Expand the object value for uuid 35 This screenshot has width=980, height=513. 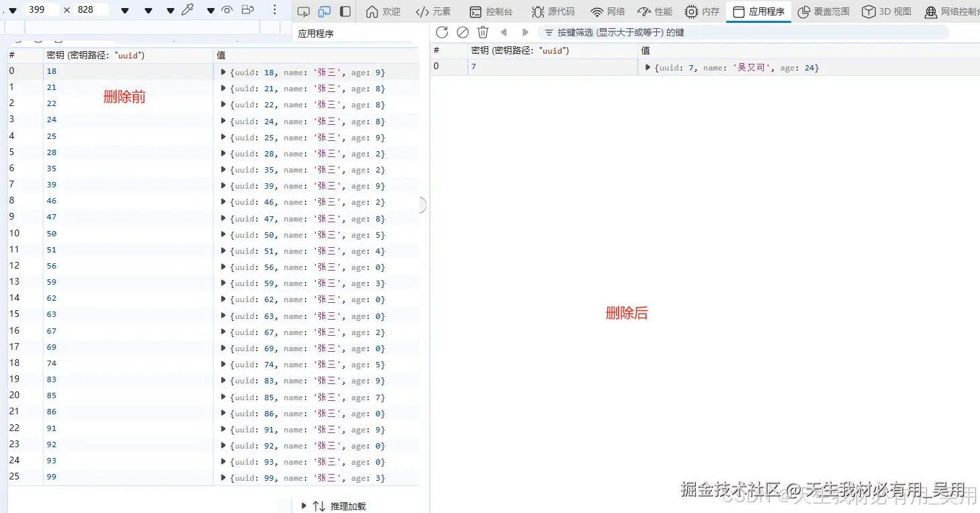click(x=224, y=169)
